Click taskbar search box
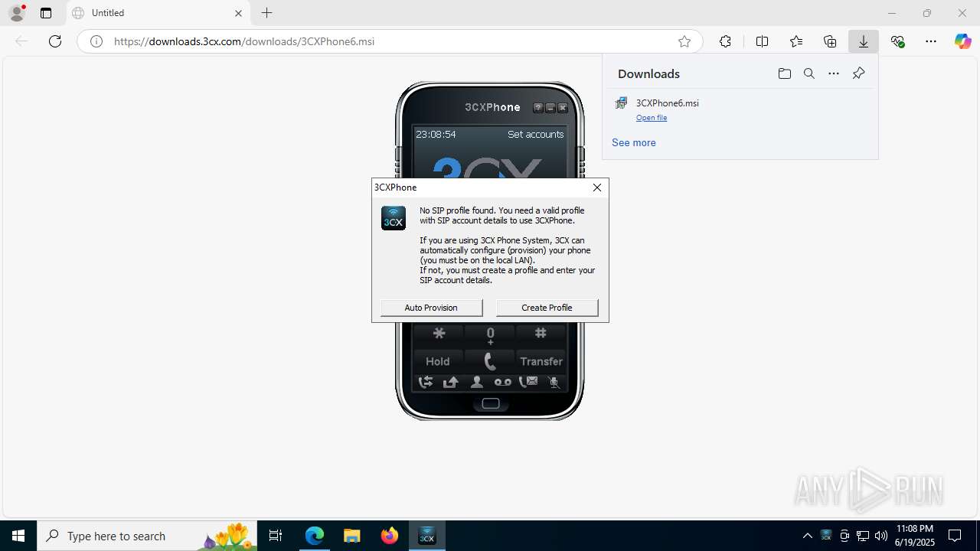980x551 pixels. pos(148,536)
